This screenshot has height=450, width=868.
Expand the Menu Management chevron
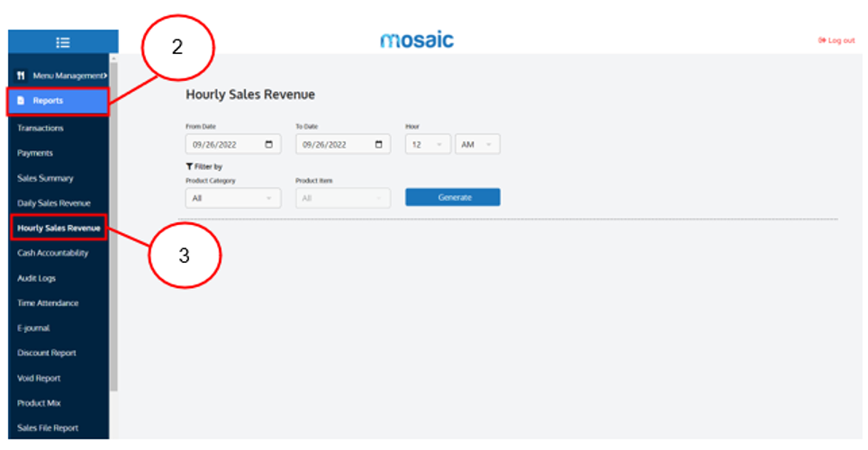[x=105, y=76]
